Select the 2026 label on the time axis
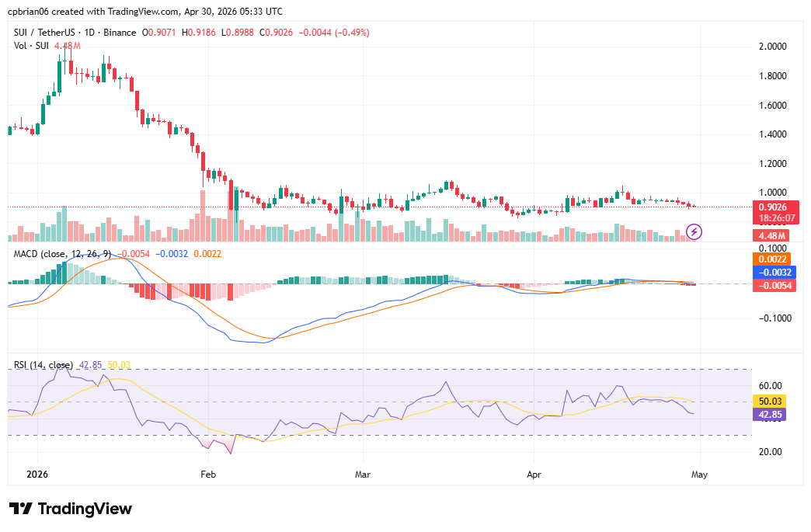This screenshot has height=532, width=811. pos(36,475)
